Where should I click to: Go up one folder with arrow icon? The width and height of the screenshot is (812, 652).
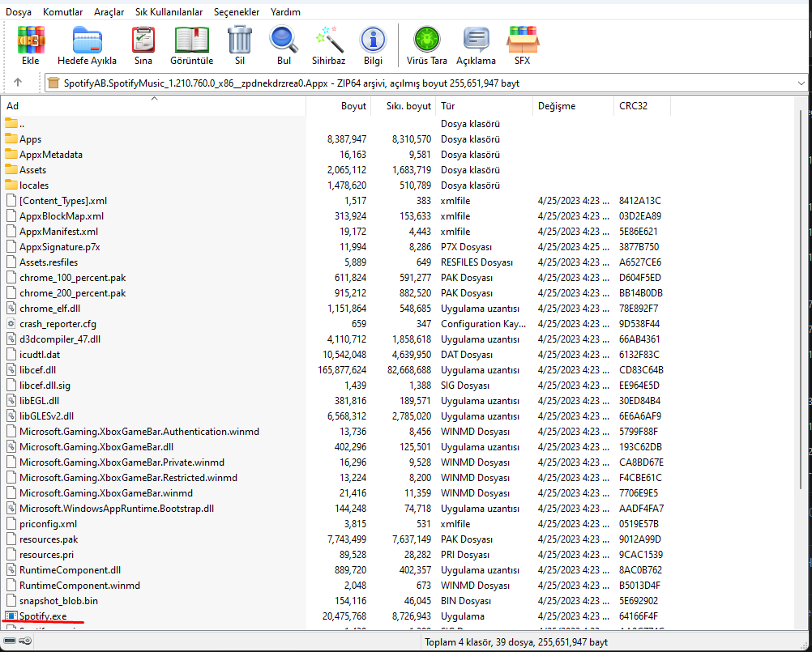18,83
